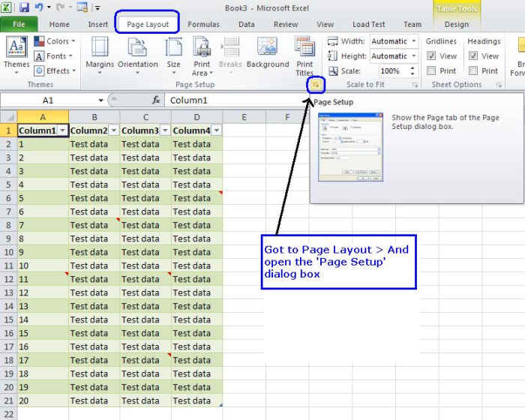Enable the Gridlines Print checkbox
The height and width of the screenshot is (420, 525).
(x=431, y=71)
